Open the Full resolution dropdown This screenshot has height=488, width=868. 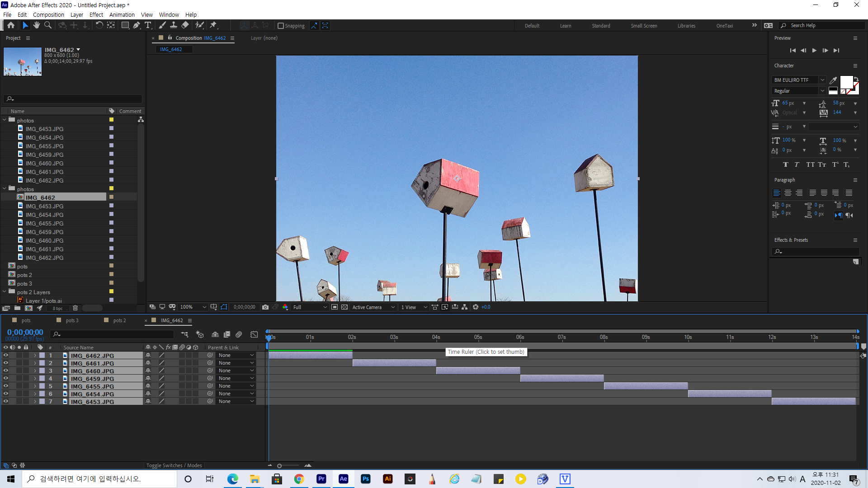310,307
